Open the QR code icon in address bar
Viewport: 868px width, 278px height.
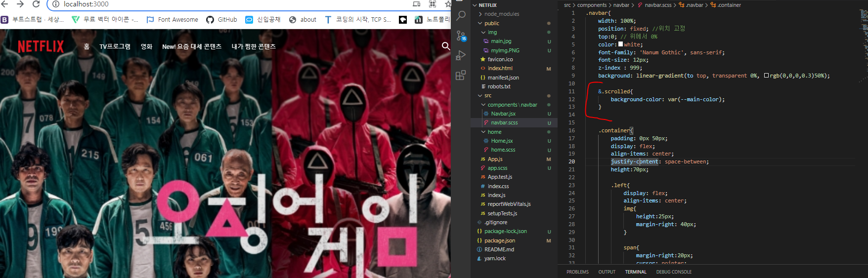pos(433,4)
